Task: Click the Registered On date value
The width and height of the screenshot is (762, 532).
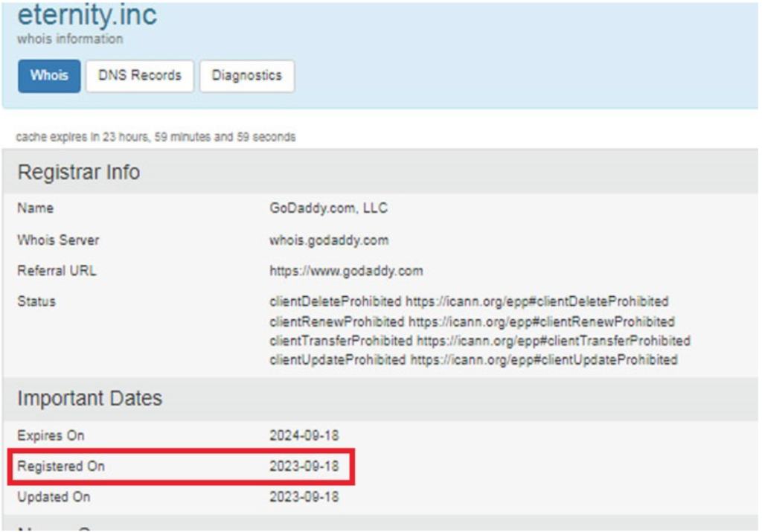Action: (304, 467)
